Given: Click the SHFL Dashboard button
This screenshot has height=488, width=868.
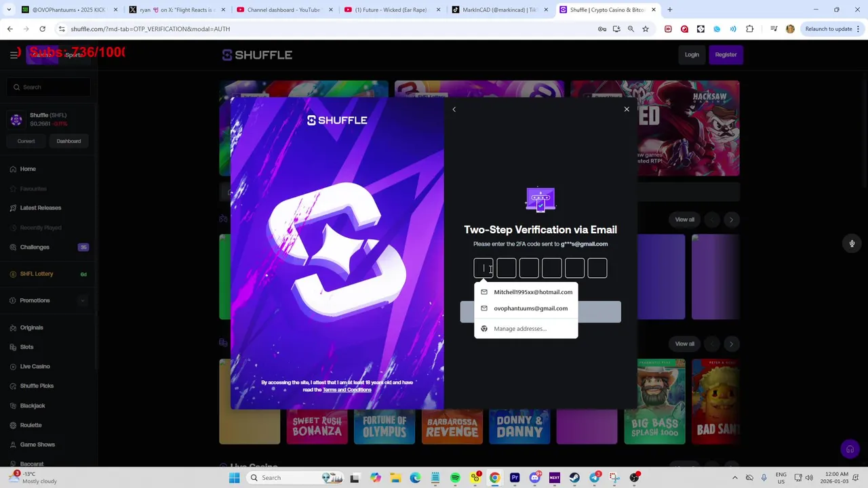Looking at the screenshot, I should 68,141.
